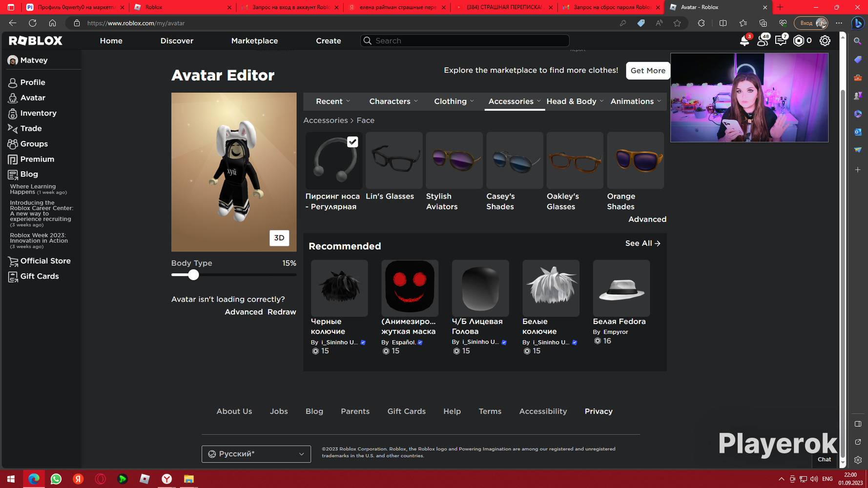The height and width of the screenshot is (488, 868).
Task: Click the Get More button
Action: [648, 71]
